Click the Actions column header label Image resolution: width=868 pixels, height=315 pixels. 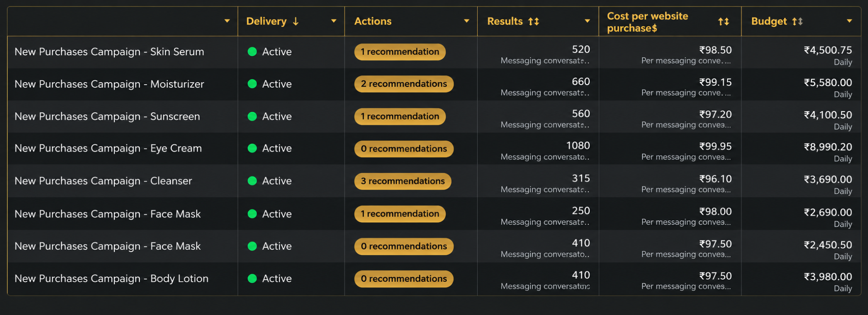373,21
